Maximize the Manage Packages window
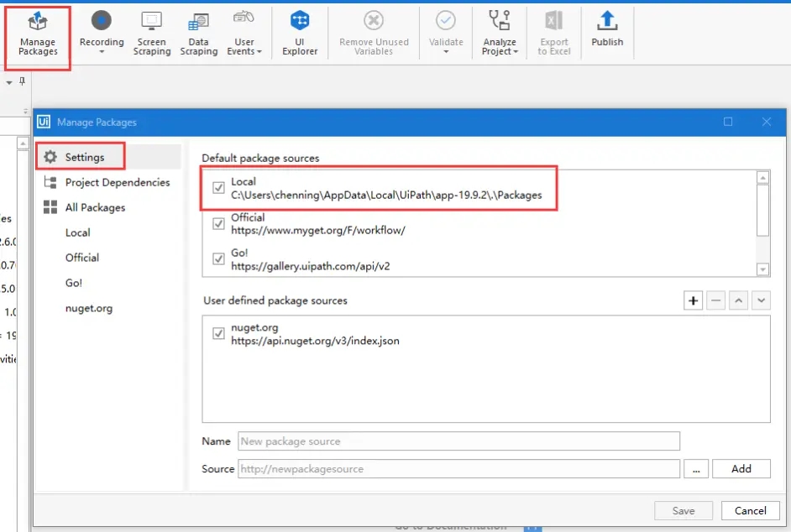 [728, 122]
